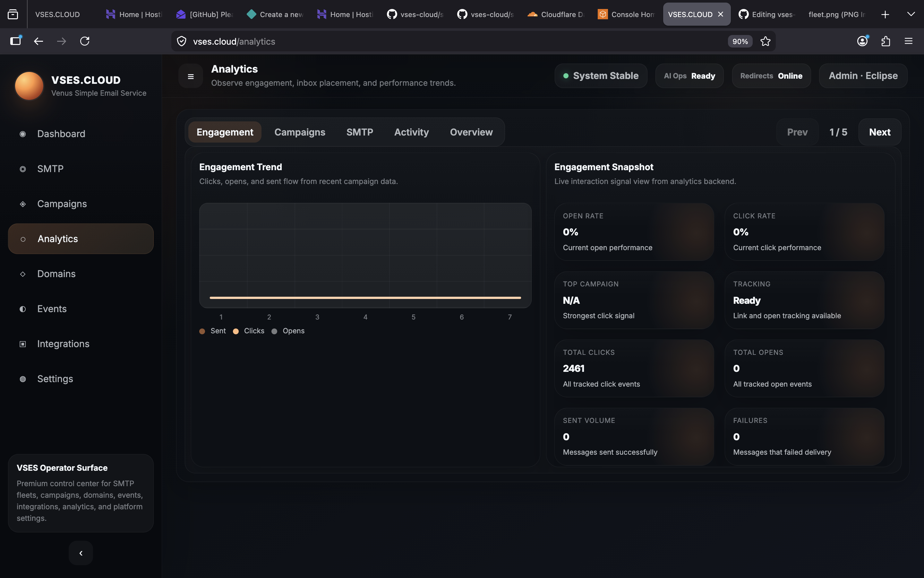Open the Admin · Eclipse account pill
Screen dimensions: 924x578
[x=863, y=76]
